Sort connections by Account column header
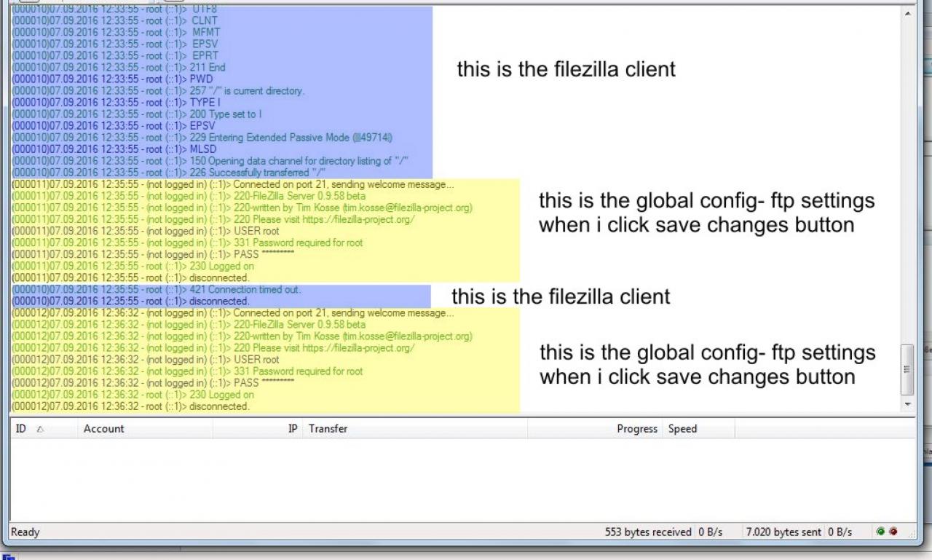The width and height of the screenshot is (932, 560). 146,429
